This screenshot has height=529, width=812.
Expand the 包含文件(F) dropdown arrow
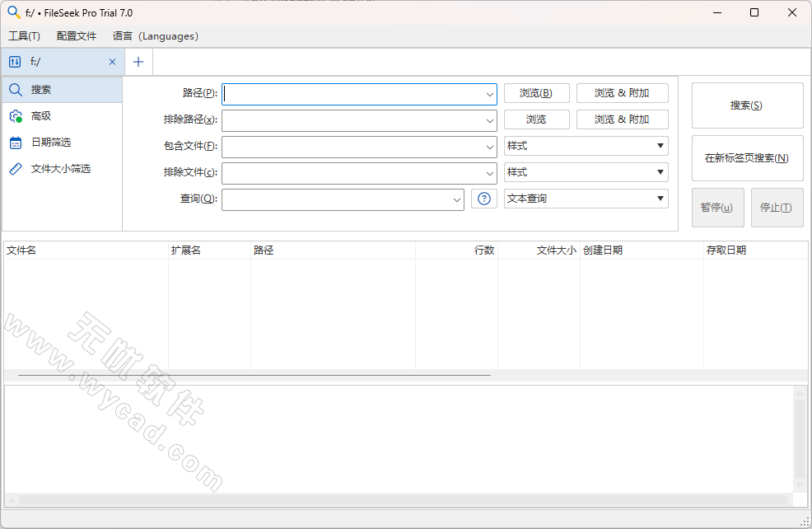489,147
